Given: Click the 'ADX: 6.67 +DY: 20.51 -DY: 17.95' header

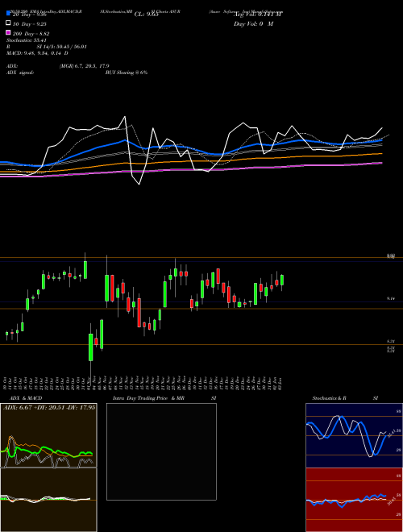Looking at the screenshot, I should pyautogui.click(x=49, y=408).
